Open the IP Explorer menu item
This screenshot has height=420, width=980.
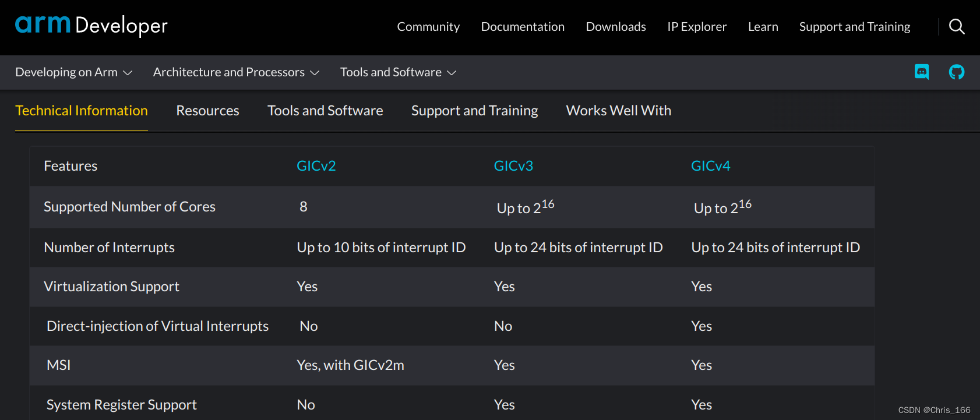tap(697, 27)
